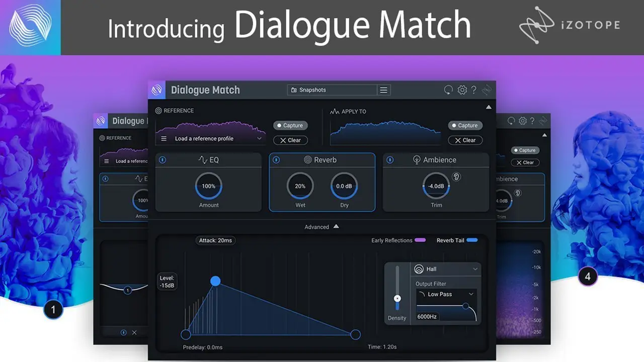Viewport: 644px width, 362px height.
Task: Open the settings gear in the front window
Action: pyautogui.click(x=462, y=90)
